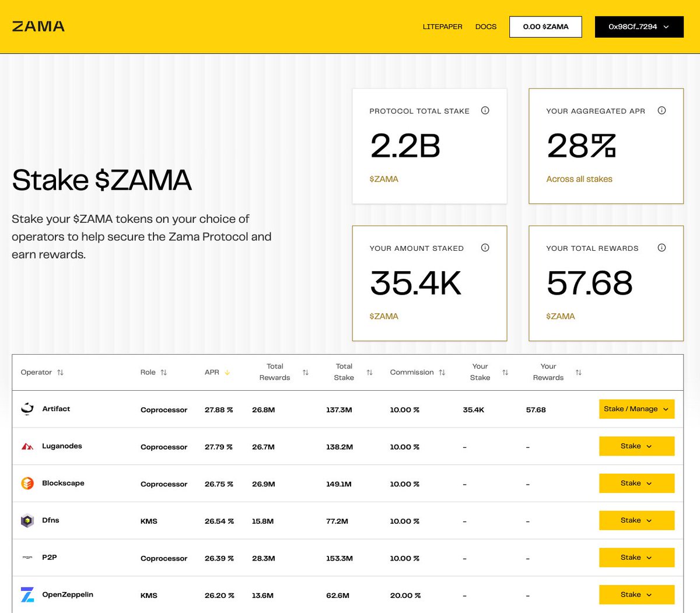
Task: Sort table by Role column arrows
Action: (163, 372)
